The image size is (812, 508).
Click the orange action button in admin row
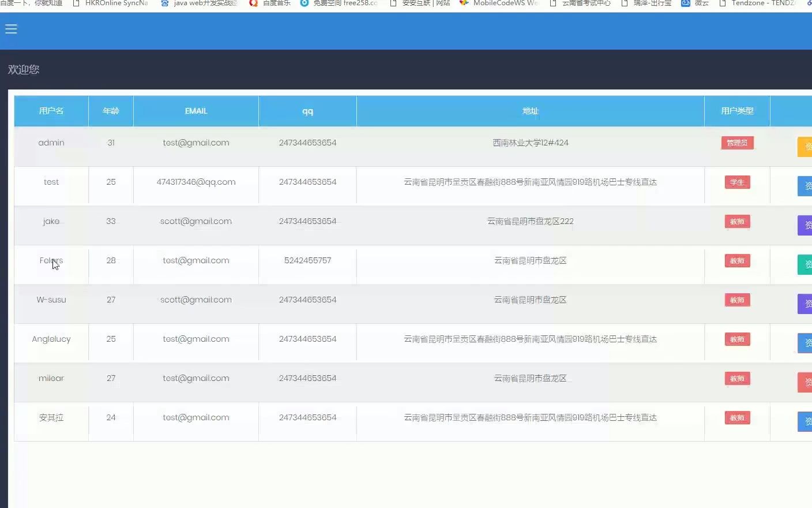pyautogui.click(x=805, y=147)
